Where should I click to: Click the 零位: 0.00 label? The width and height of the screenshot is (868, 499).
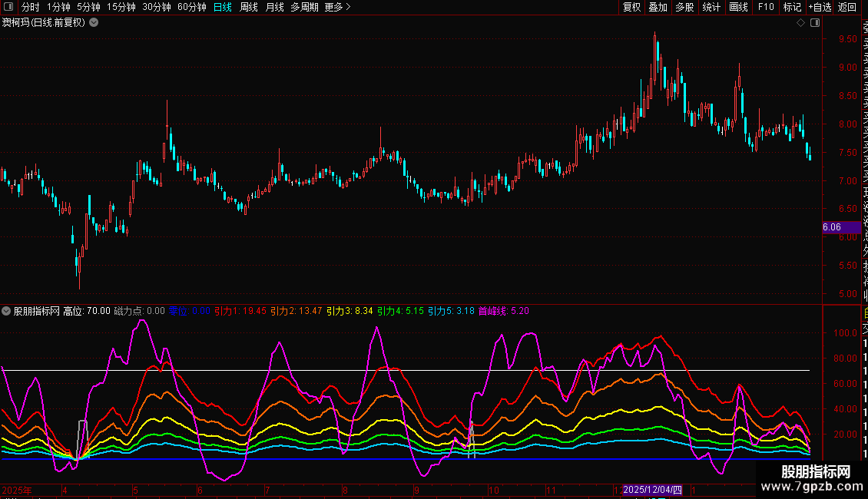(189, 311)
